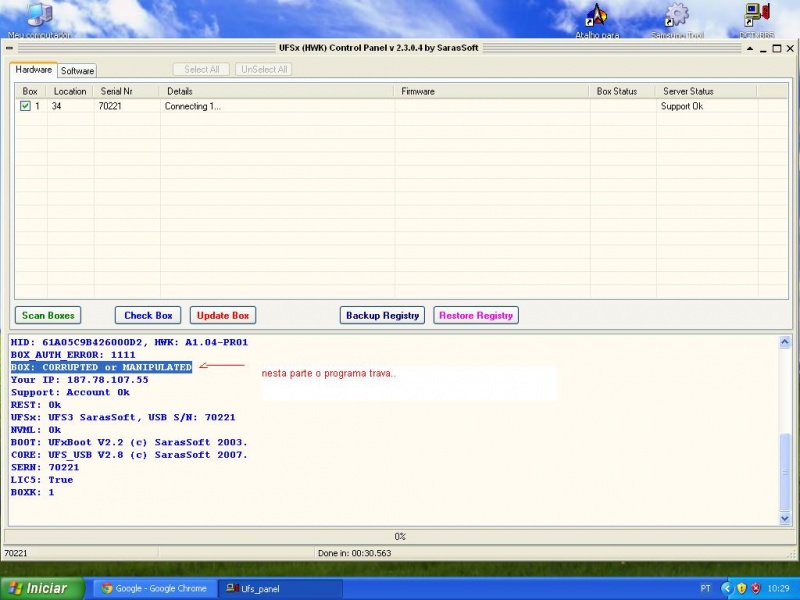Click the PT language indicator
This screenshot has height=600, width=800.
(706, 588)
